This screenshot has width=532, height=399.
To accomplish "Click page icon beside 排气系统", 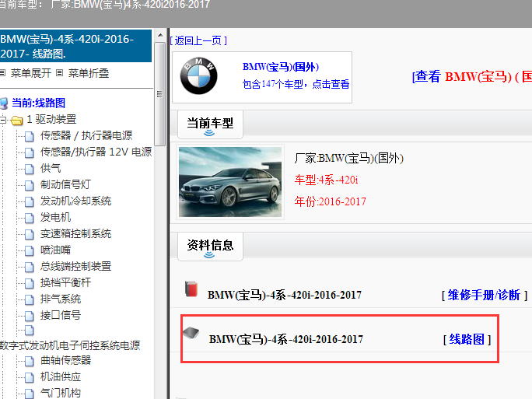I will coord(30,299).
